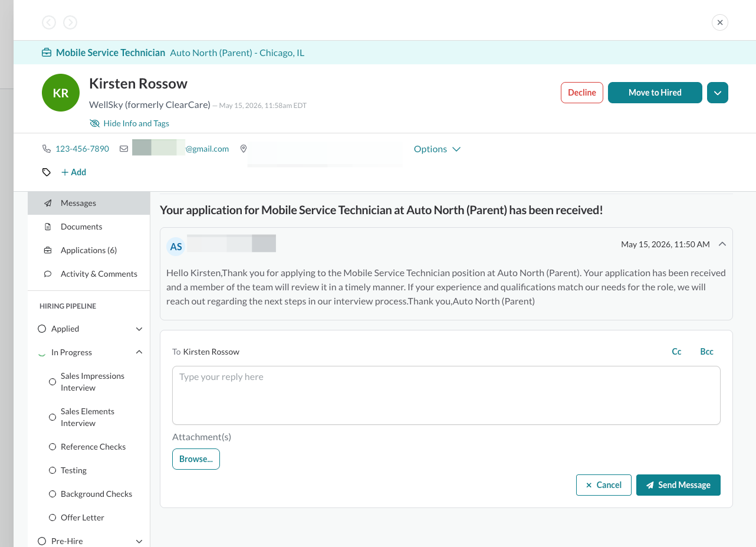Screen dimensions: 756x547
Task: Click the hide-eye icon near Hide Info
Action: pos(94,123)
